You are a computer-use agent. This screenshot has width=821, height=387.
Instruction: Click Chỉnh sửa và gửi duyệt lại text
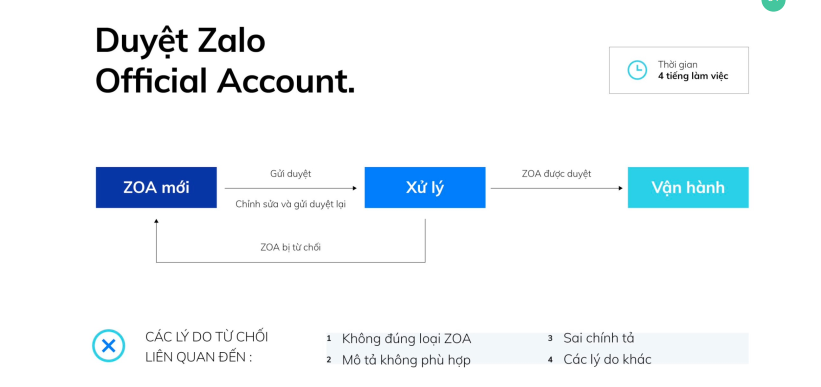[291, 204]
